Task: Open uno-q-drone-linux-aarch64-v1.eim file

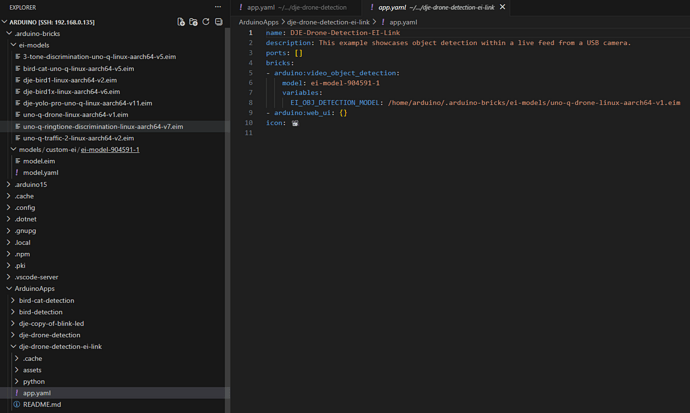Action: [x=75, y=115]
